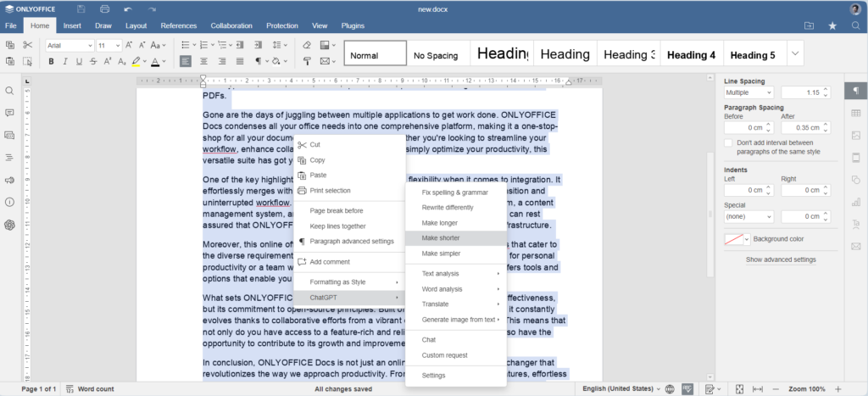Align text right

tap(222, 61)
